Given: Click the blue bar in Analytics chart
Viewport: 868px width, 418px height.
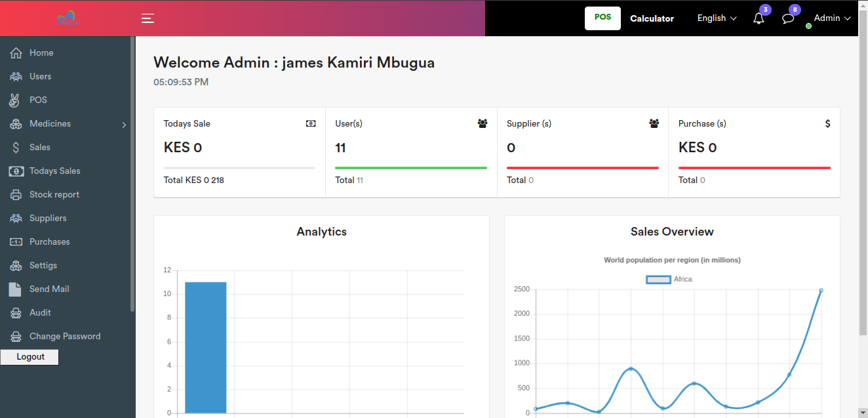Looking at the screenshot, I should pos(205,348).
